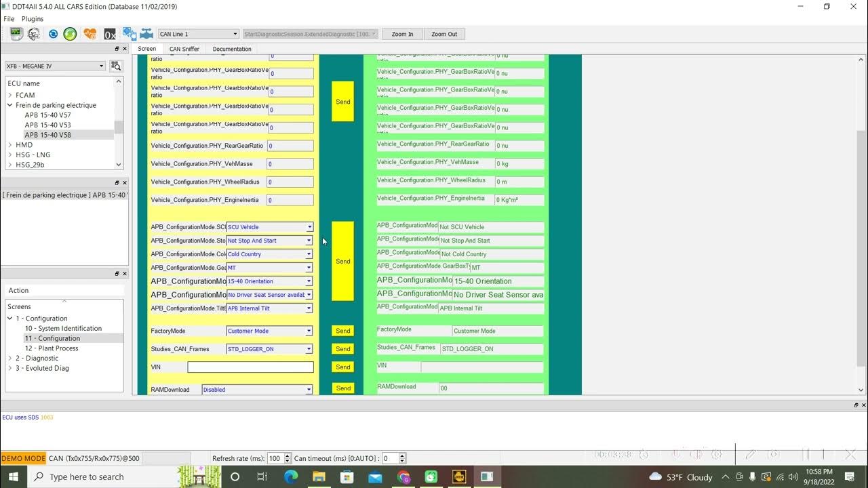
Task: Float the ECU list panel
Action: (x=117, y=49)
